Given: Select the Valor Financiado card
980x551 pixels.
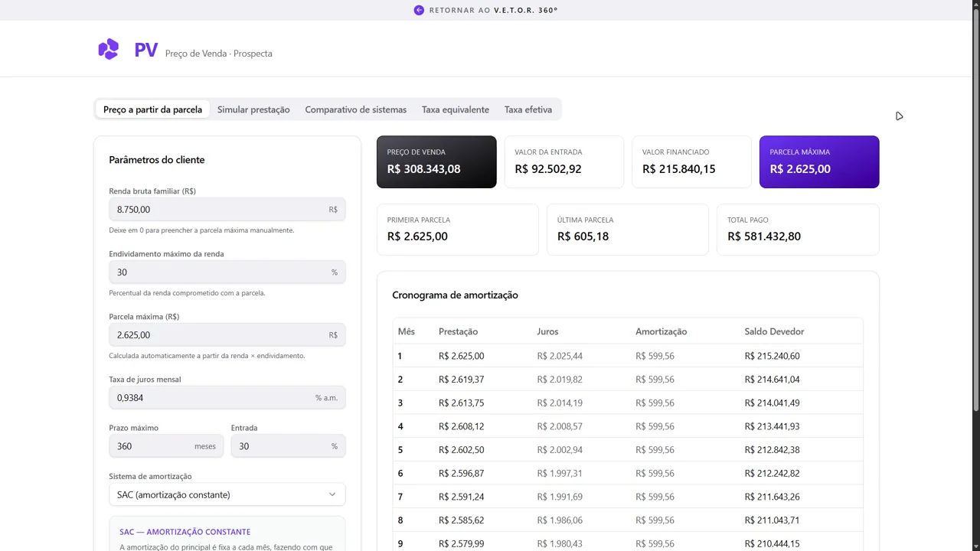Looking at the screenshot, I should tap(691, 161).
